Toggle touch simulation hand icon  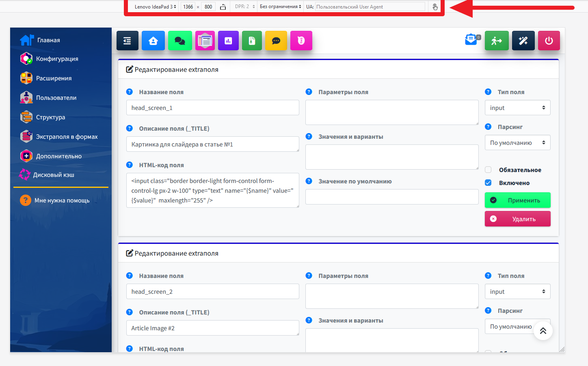pyautogui.click(x=435, y=7)
